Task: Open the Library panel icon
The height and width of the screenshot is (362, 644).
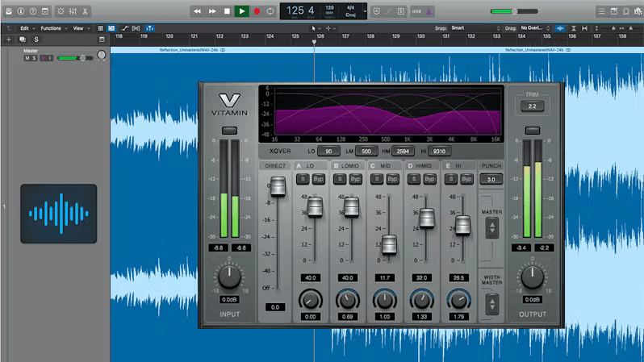Action: 9,11
